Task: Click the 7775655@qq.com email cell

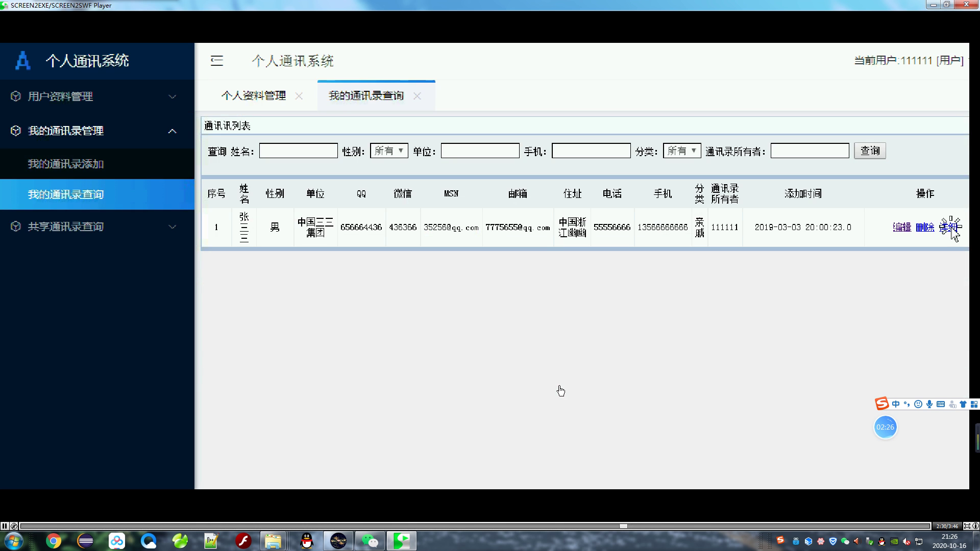Action: [x=518, y=227]
